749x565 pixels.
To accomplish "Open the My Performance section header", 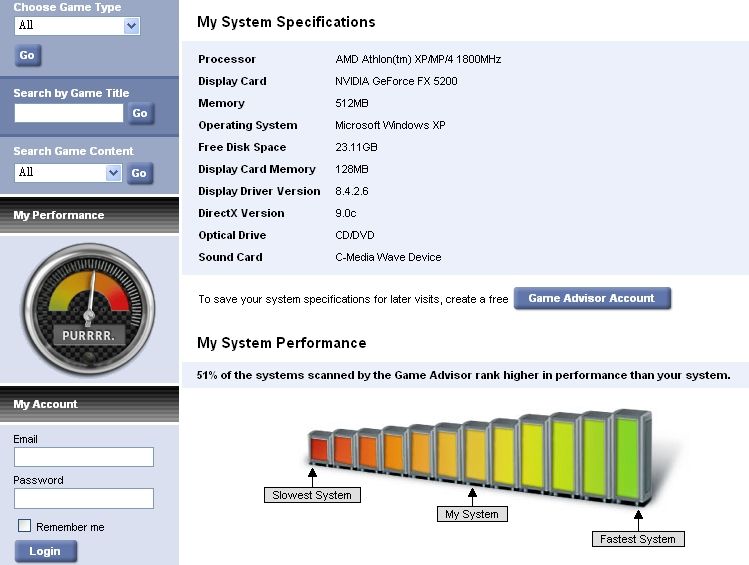I will pos(89,215).
